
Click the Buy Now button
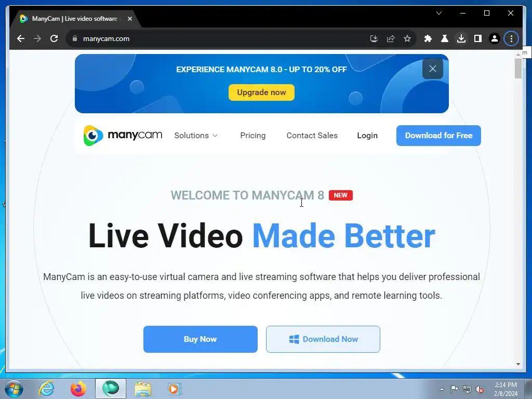[200, 339]
